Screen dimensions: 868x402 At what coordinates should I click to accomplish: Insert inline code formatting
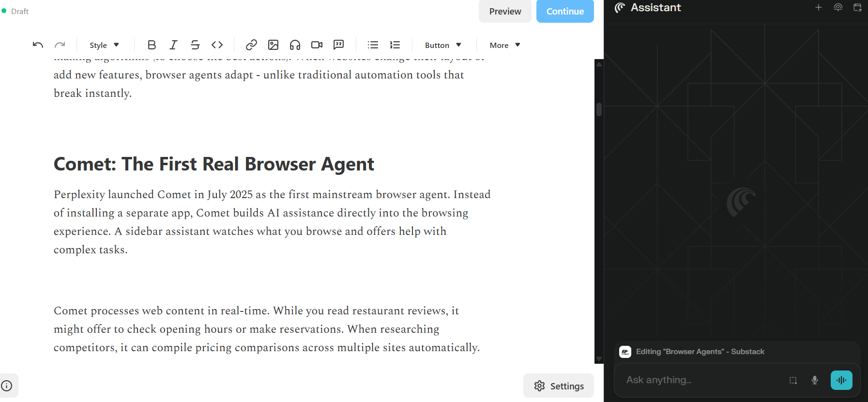coord(217,45)
